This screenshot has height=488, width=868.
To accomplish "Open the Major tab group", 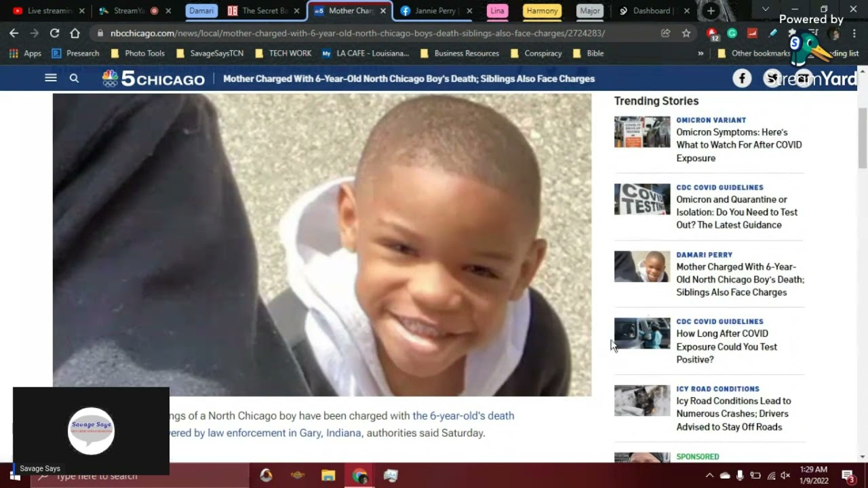I will 590,11.
